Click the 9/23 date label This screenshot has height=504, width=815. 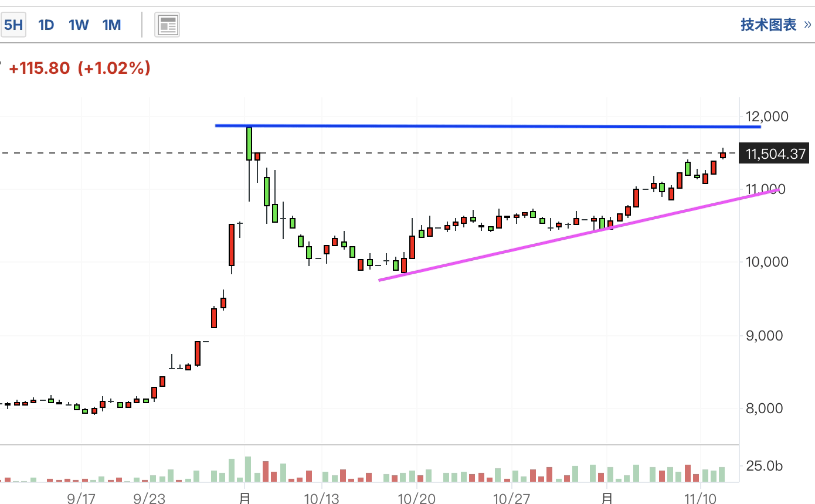tap(149, 498)
